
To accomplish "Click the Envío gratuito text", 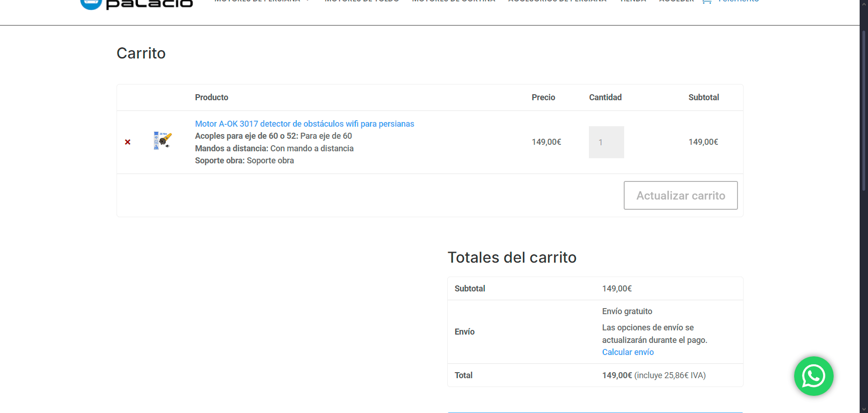I will pos(627,311).
